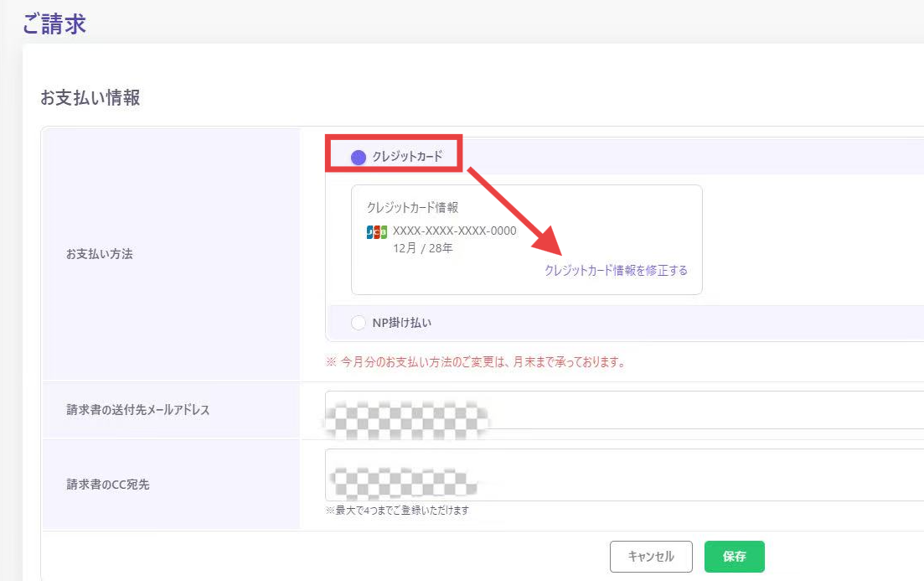Click the クレジットカード option label text
Screen dimensions: 924x581
point(407,157)
